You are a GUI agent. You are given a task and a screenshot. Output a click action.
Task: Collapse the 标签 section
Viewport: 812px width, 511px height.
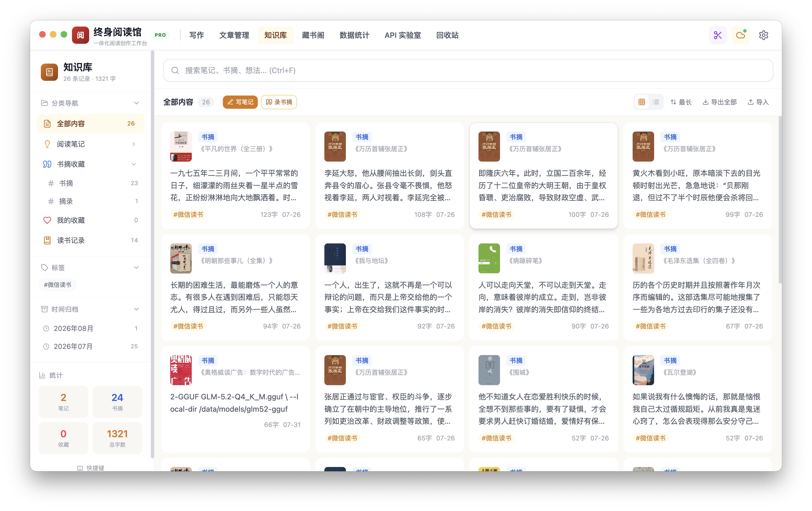(x=136, y=267)
